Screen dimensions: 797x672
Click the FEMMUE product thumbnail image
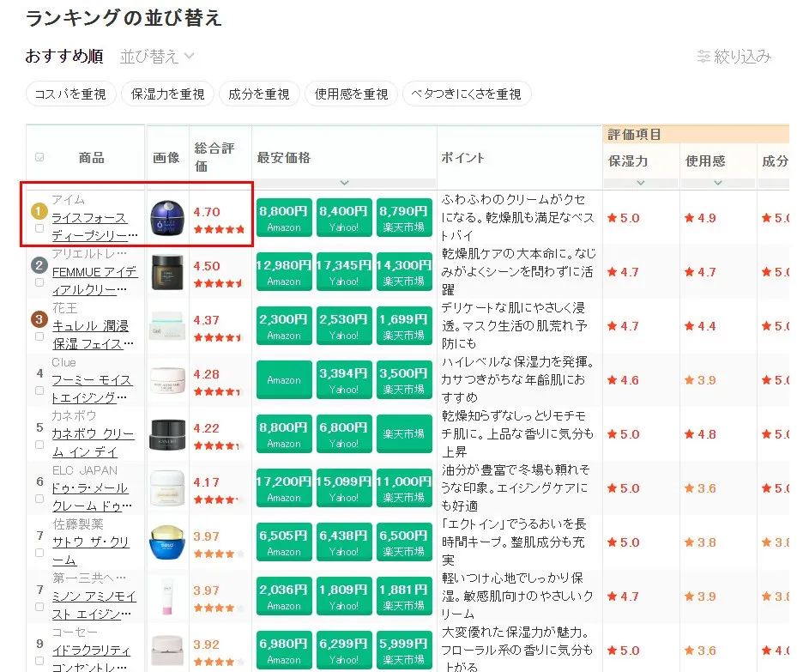[x=166, y=272]
